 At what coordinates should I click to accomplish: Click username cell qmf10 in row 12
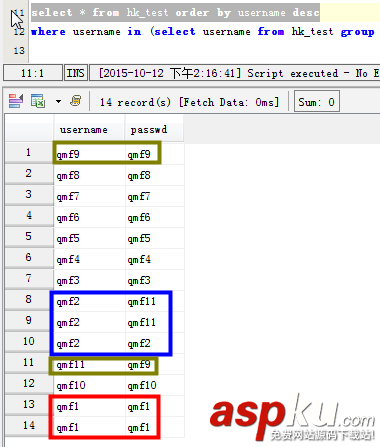pos(89,385)
